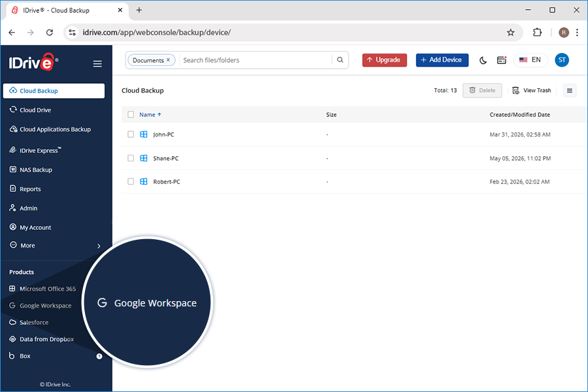The height and width of the screenshot is (392, 588).
Task: Click the Add Device button
Action: (x=442, y=60)
